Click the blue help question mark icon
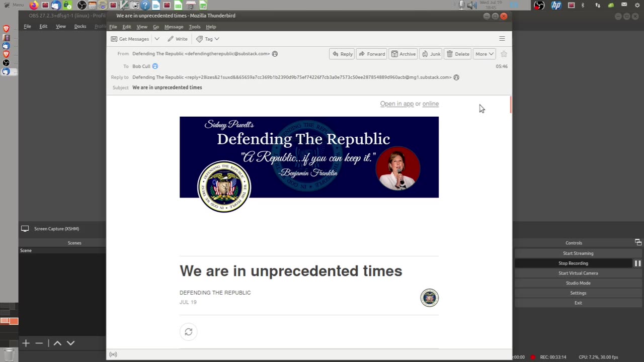This screenshot has width=644, height=362. 145,6
